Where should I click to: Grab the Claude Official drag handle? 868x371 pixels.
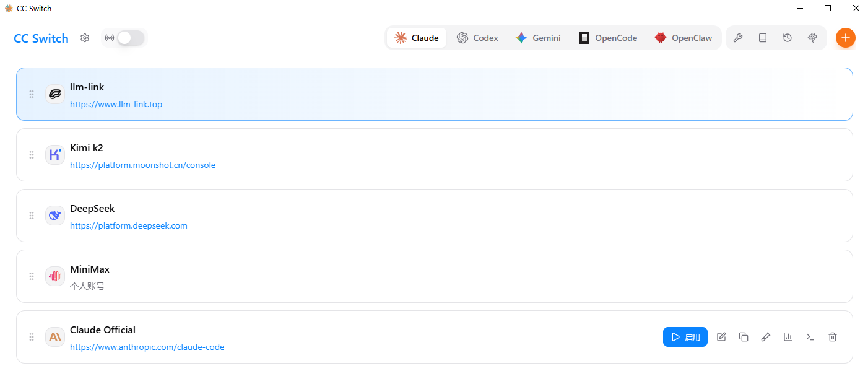click(x=32, y=337)
